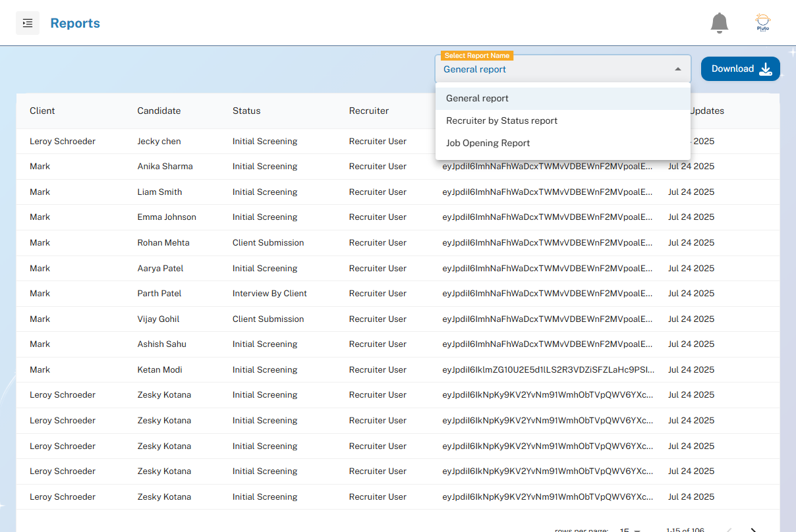This screenshot has height=532, width=796.
Task: Select candidate Rohan Mehta
Action: [x=163, y=243]
